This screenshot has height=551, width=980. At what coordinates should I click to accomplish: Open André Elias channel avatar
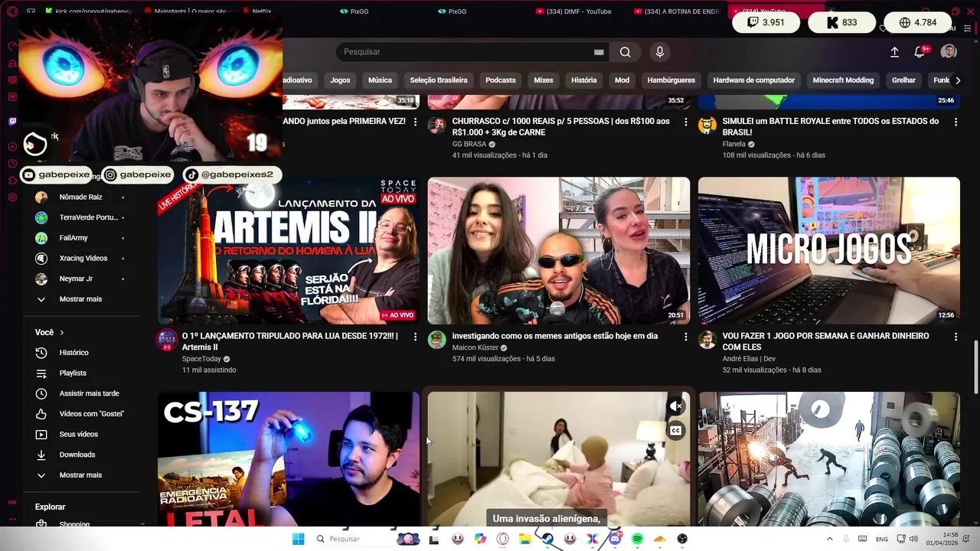click(x=707, y=341)
